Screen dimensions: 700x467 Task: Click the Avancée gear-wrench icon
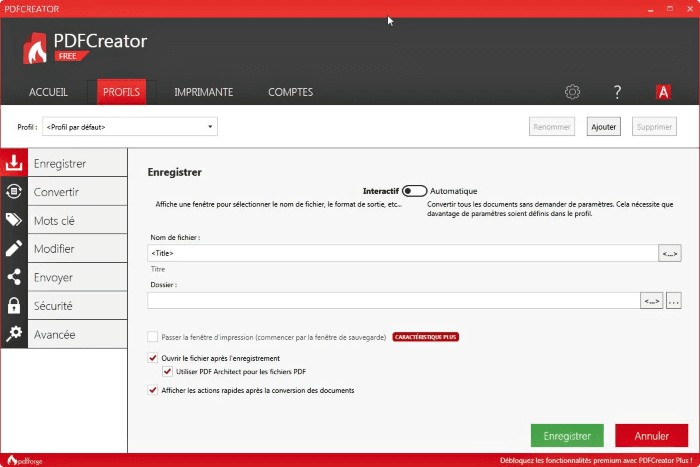click(14, 334)
